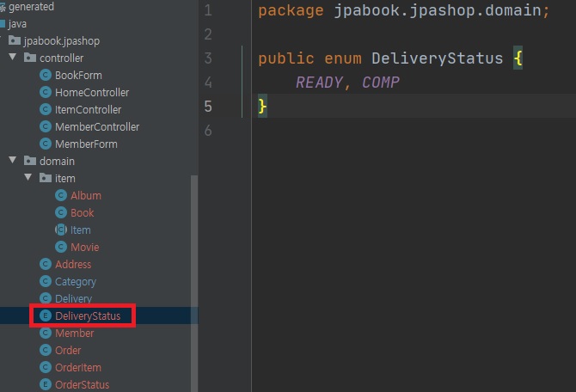576x392 pixels.
Task: Click line number 1 in the gutter
Action: coord(208,10)
